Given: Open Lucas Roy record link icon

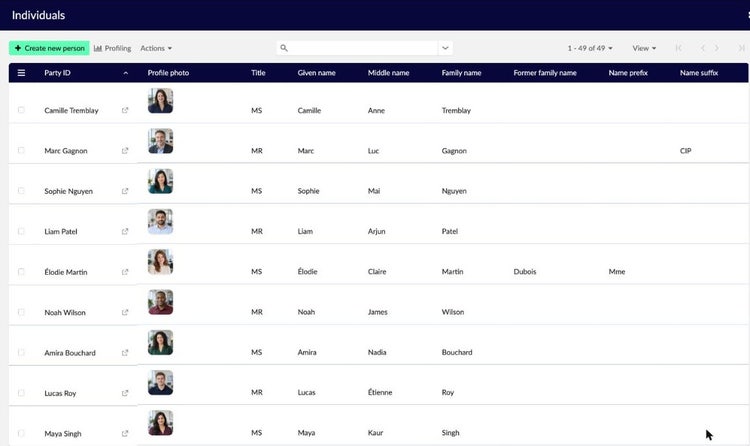Looking at the screenshot, I should pyautogui.click(x=125, y=393).
